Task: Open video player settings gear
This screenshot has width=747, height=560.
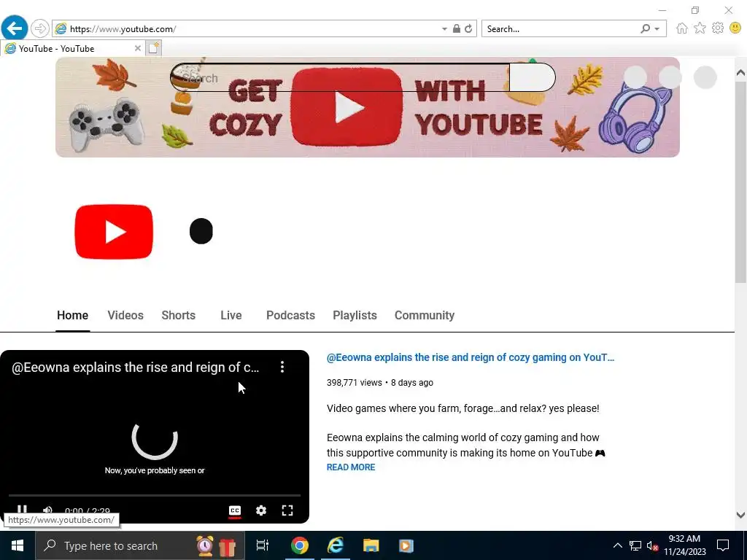Action: point(261,510)
